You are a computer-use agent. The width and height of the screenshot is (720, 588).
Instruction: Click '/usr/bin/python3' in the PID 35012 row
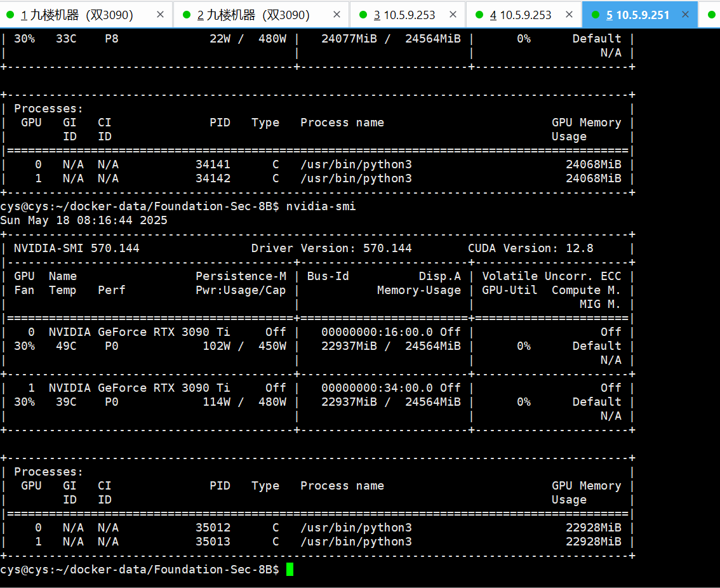tap(356, 528)
